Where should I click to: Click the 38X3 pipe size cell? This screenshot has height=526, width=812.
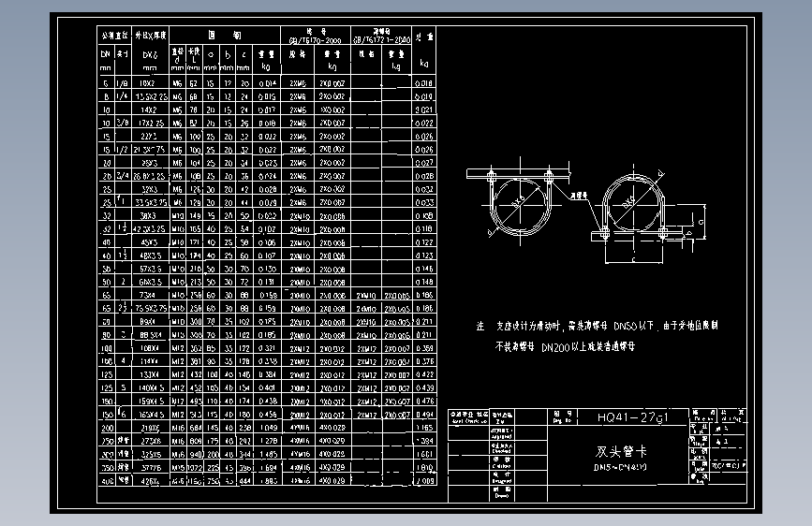tap(148, 215)
